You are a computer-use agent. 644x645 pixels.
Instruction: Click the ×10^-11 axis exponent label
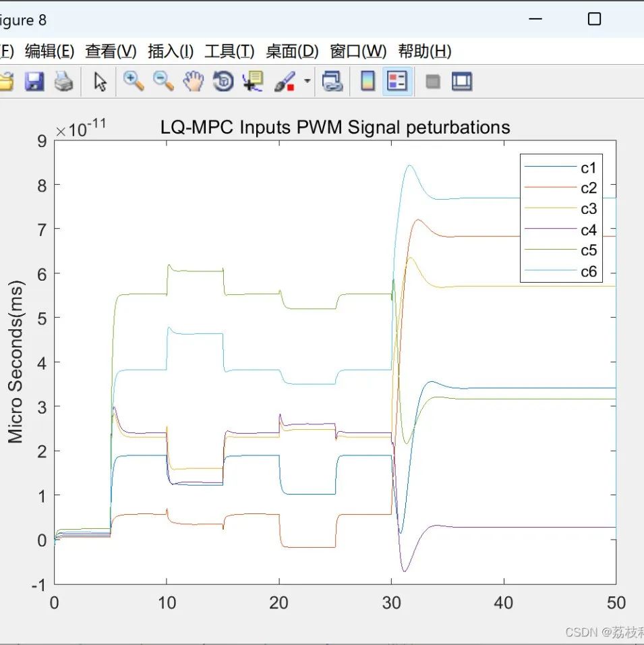click(81, 128)
